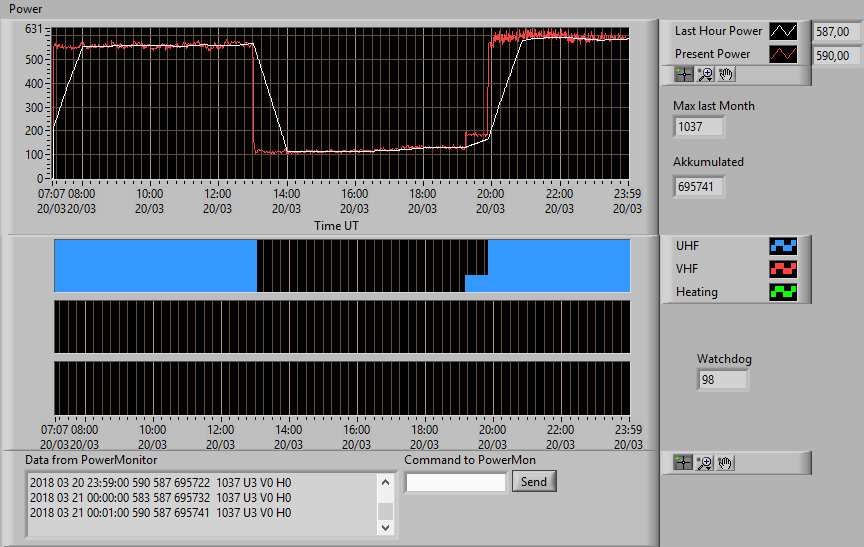Focus the Command to PowerMon text field
The width and height of the screenshot is (864, 547).
[x=456, y=483]
